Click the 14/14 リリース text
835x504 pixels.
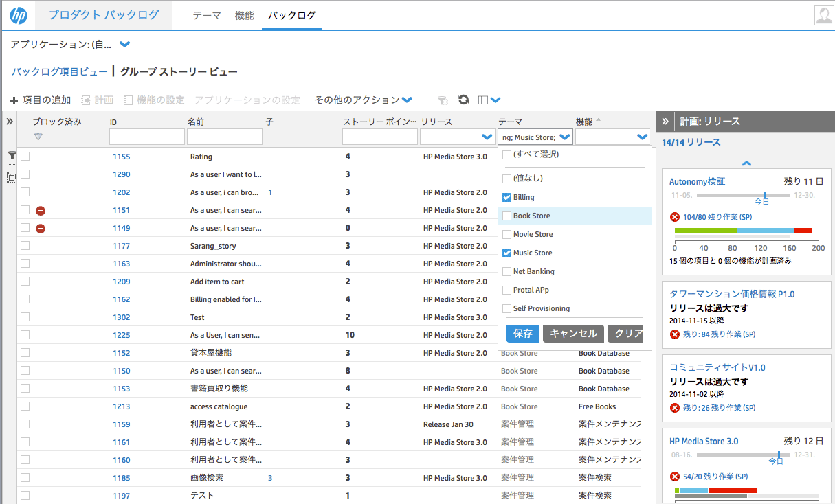(691, 142)
